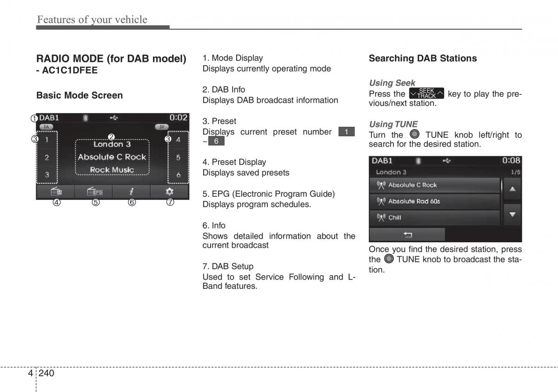Click the 0:02 clock display
The height and width of the screenshot is (392, 558).
click(x=178, y=118)
